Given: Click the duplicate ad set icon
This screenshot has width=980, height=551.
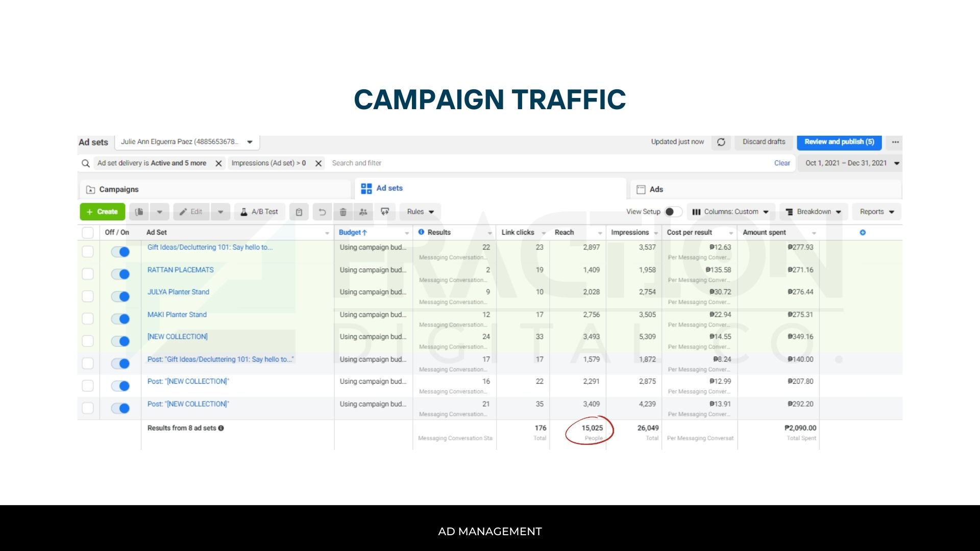Looking at the screenshot, I should pos(139,212).
